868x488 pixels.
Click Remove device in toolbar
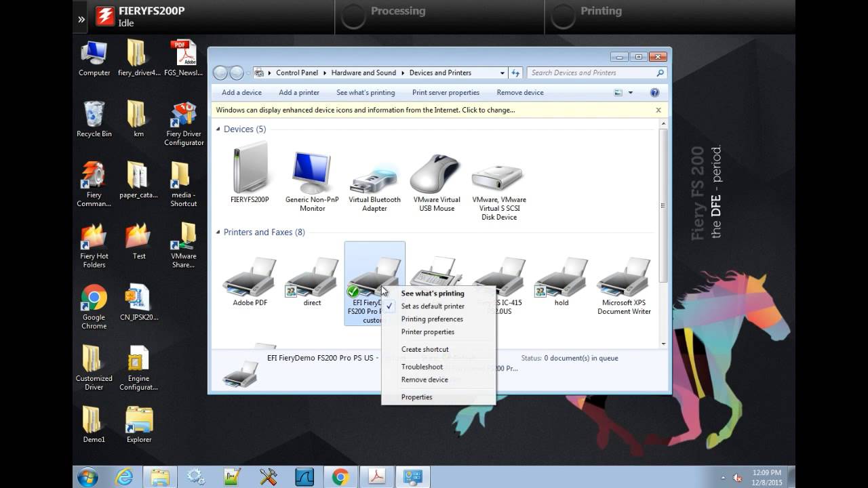[x=520, y=92]
